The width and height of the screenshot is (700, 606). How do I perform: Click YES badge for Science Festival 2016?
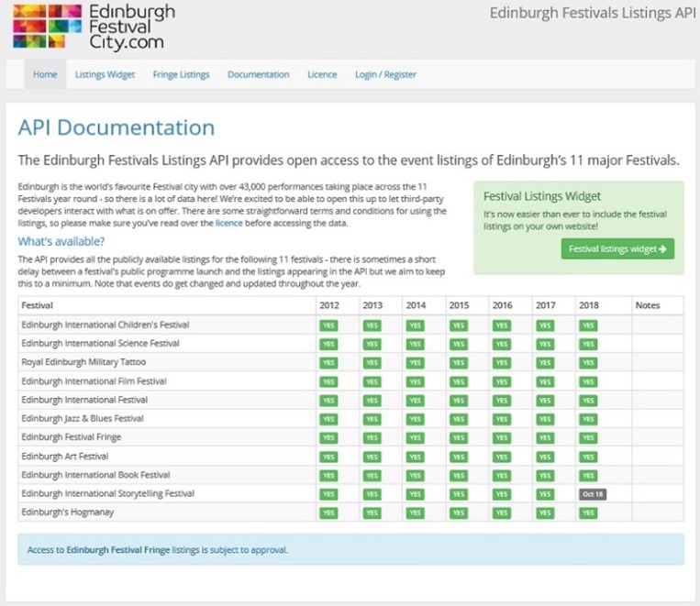coord(502,344)
